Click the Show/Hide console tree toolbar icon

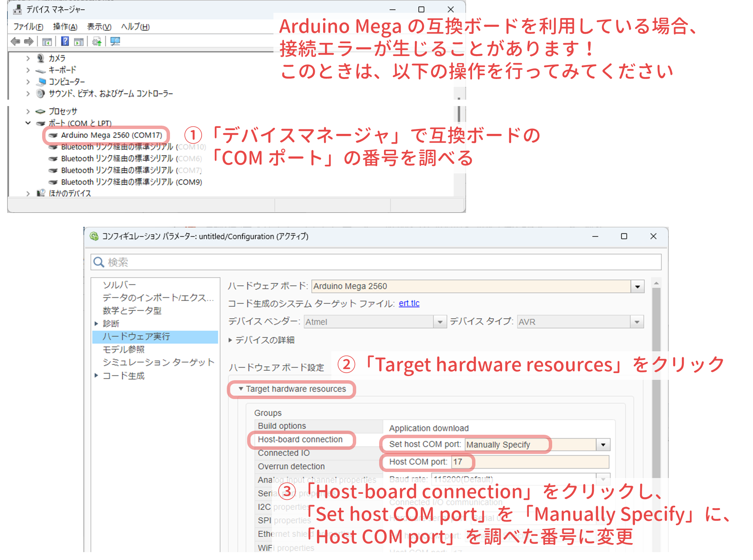tap(47, 41)
